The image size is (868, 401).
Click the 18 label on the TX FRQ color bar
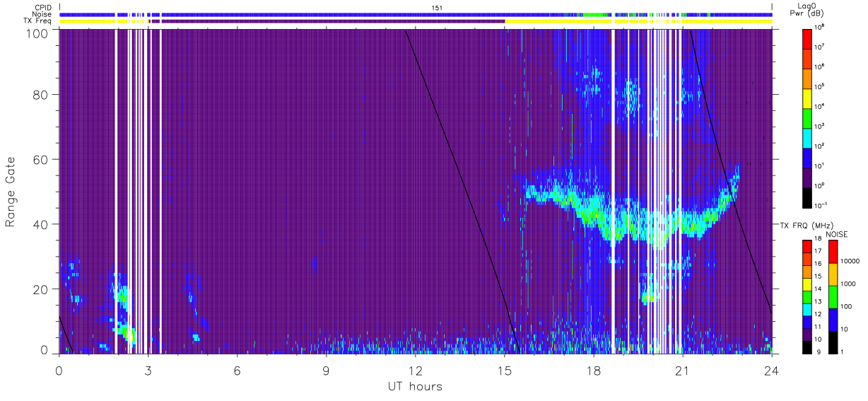coord(819,240)
